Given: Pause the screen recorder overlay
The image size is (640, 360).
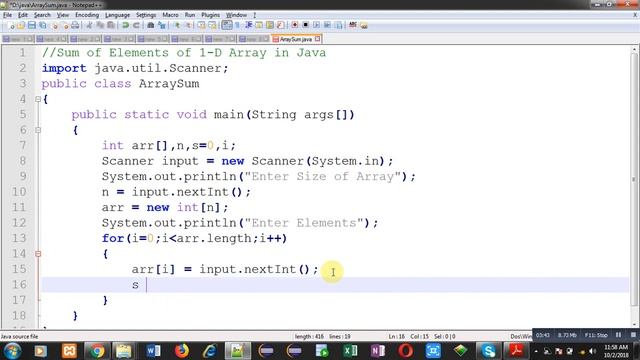Looking at the screenshot, I should click(618, 335).
